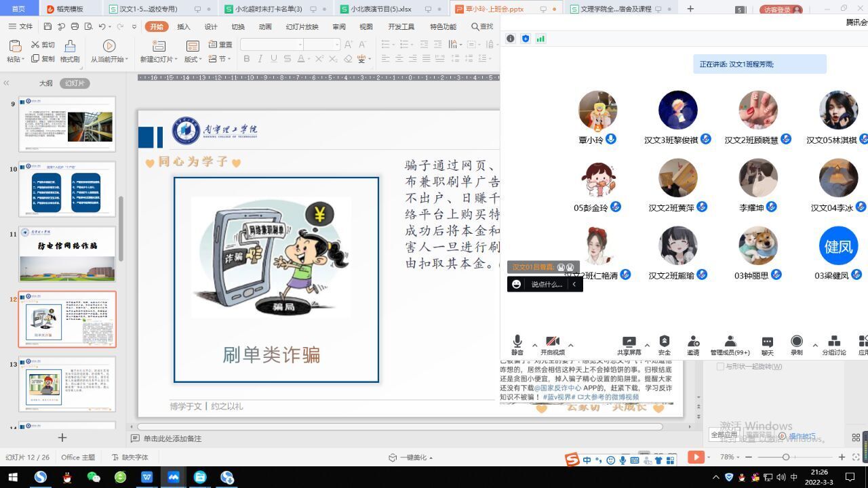Toggle the rotate with shape checkbox
The height and width of the screenshot is (488, 868).
(721, 367)
